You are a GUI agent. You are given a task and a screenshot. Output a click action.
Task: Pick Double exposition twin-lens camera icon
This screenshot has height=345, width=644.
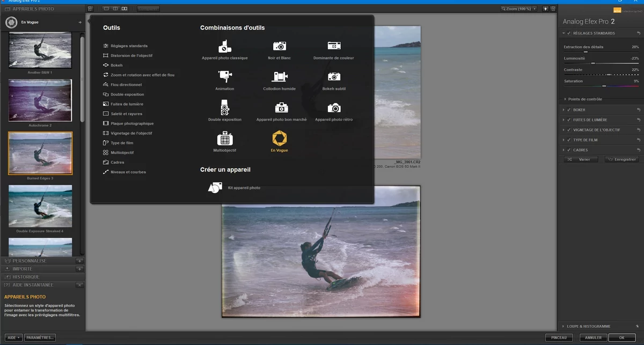(224, 107)
